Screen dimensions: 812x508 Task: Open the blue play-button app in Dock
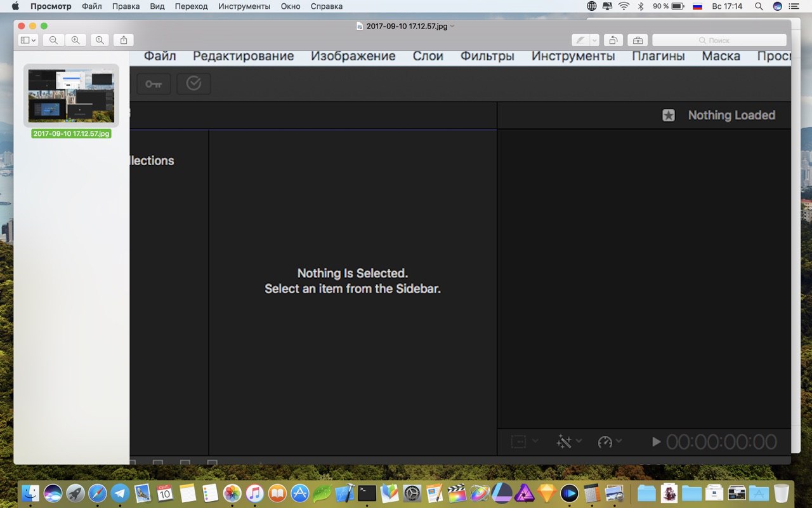(x=569, y=493)
